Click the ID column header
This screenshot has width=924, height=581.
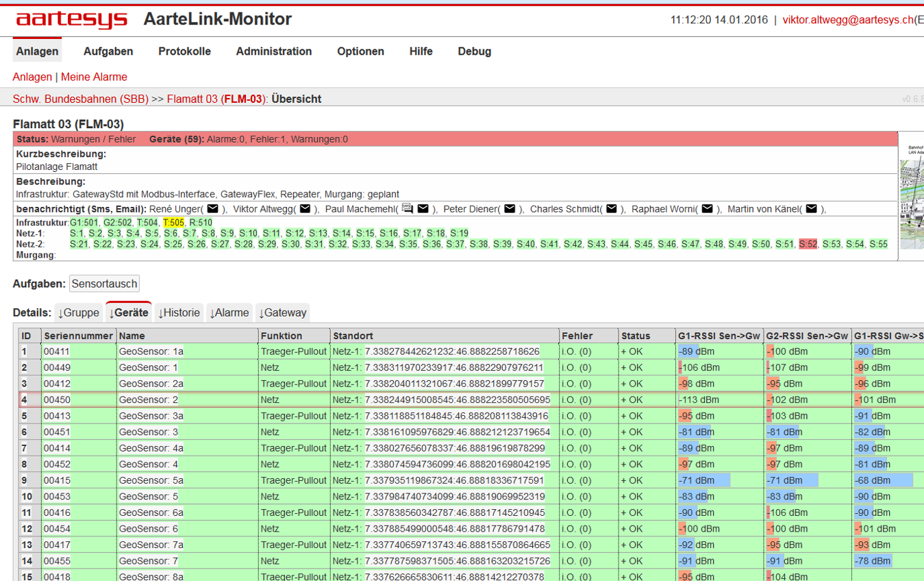point(29,336)
